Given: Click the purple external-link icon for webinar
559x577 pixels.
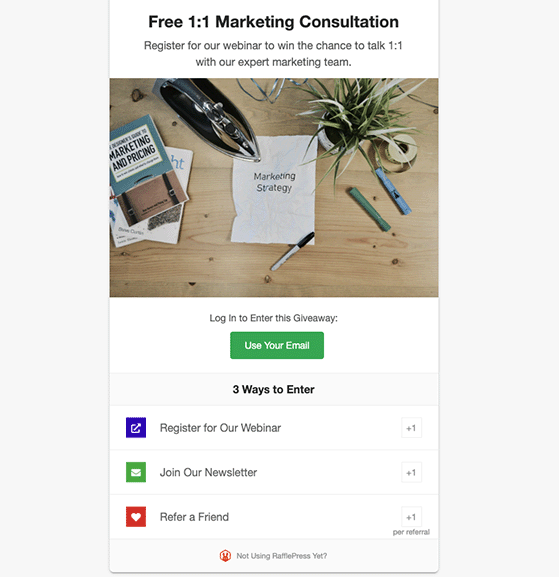Looking at the screenshot, I should click(x=136, y=428).
